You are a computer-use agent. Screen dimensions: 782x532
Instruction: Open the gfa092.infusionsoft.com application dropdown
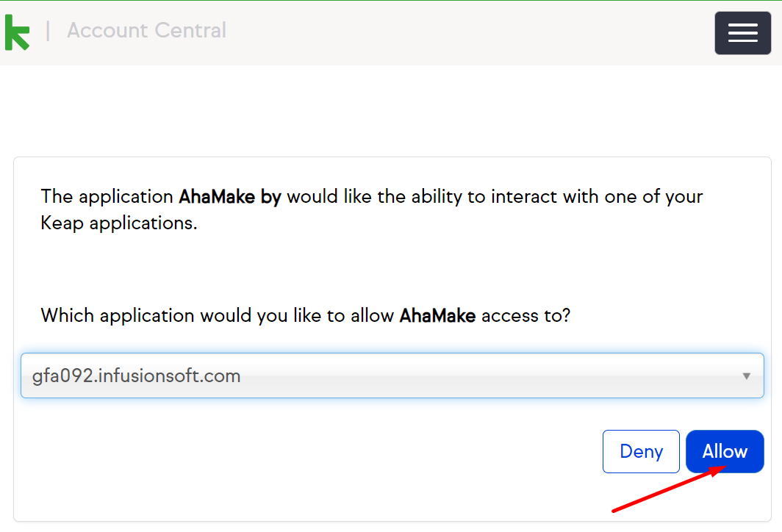392,375
